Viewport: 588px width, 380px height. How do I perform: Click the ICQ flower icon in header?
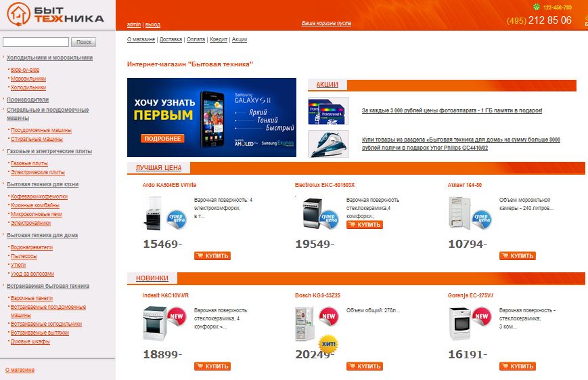pos(537,7)
